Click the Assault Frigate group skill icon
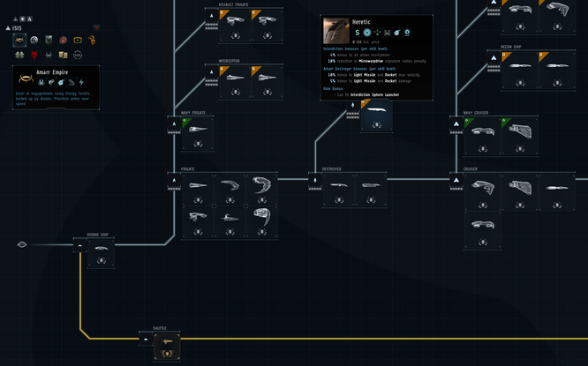 (x=212, y=18)
